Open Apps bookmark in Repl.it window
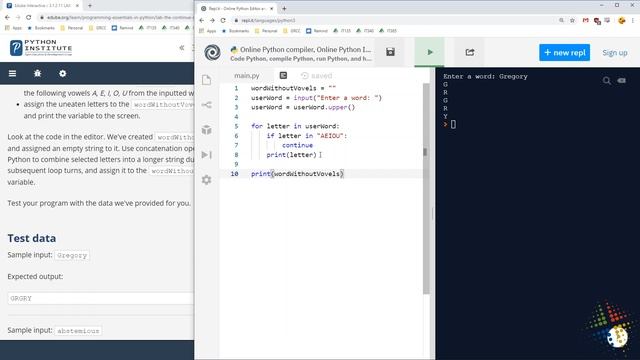This screenshot has width=640, height=360. click(x=208, y=31)
